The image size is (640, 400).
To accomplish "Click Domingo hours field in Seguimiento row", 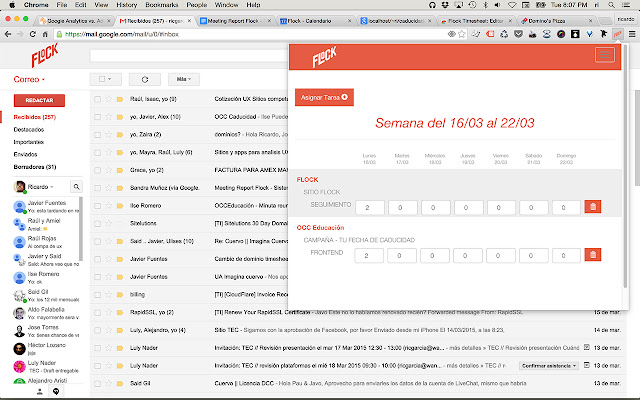I will point(566,207).
